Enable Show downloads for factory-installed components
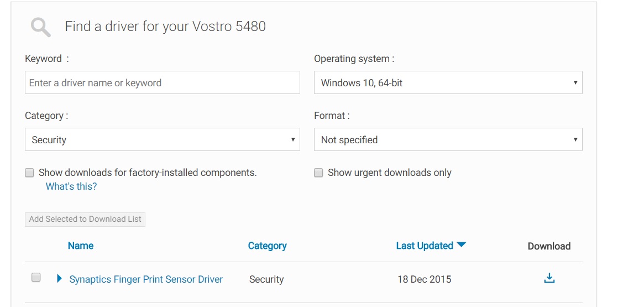 pos(30,173)
